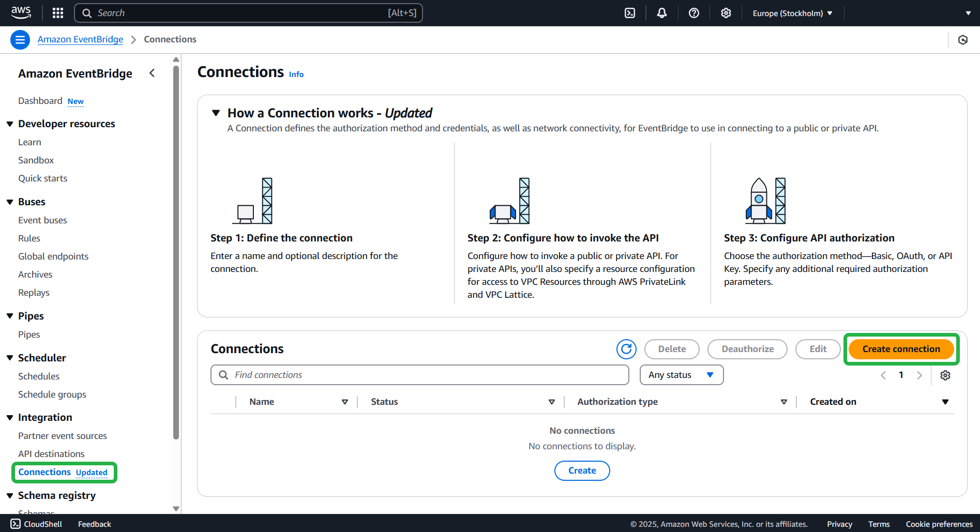Launch CloudShell from top bar icon
980x532 pixels.
click(x=630, y=13)
